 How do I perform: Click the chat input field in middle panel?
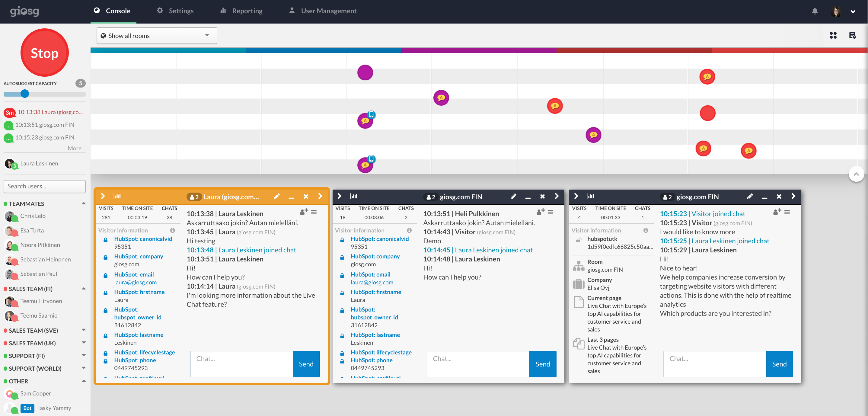point(478,364)
